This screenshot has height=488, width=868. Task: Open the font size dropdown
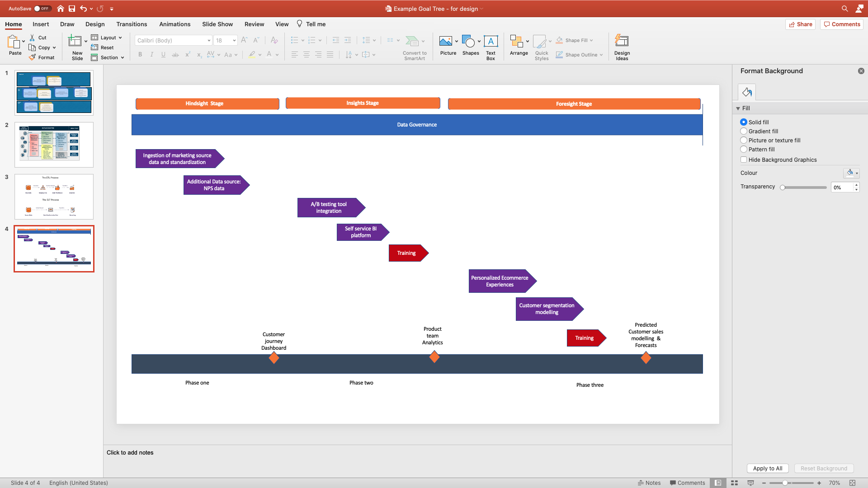[234, 41]
